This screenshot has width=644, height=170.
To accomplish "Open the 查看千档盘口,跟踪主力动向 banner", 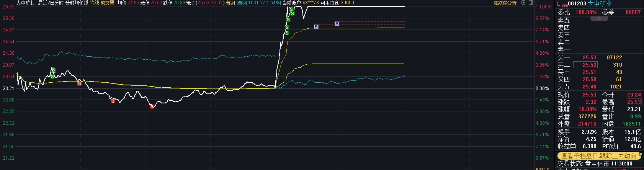I will [x=599, y=156].
